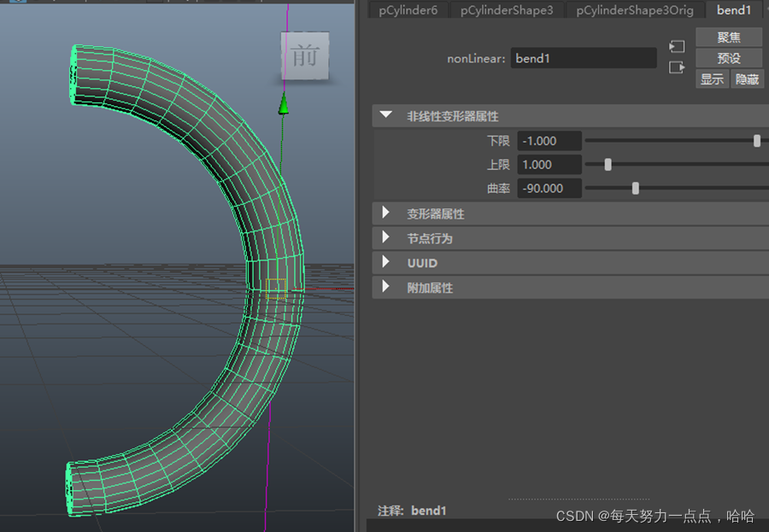The height and width of the screenshot is (532, 769).
Task: Click the 预设 (Presets) button
Action: pyautogui.click(x=729, y=58)
